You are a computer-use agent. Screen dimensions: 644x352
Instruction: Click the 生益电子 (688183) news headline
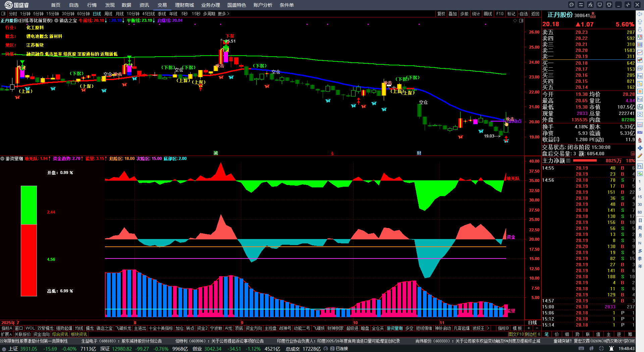(121, 341)
